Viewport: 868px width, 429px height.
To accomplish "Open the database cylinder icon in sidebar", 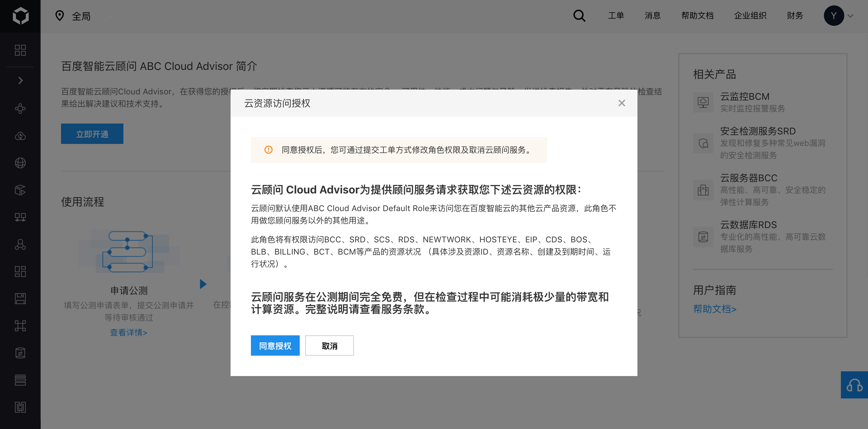I will (x=20, y=353).
